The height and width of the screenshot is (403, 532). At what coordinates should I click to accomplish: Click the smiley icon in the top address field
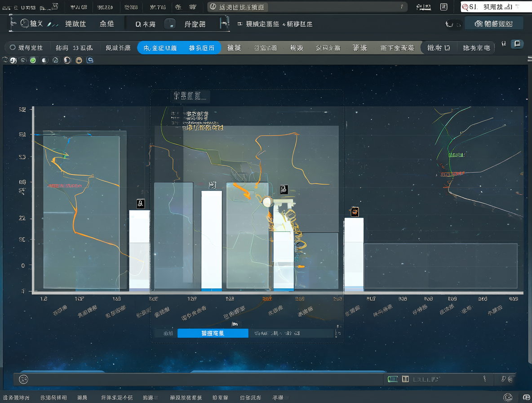pos(213,7)
